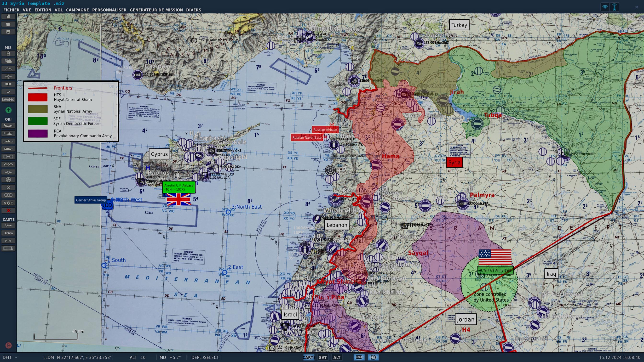644x362 pixels.
Task: Switch map view to SAT mode
Action: coord(322,357)
